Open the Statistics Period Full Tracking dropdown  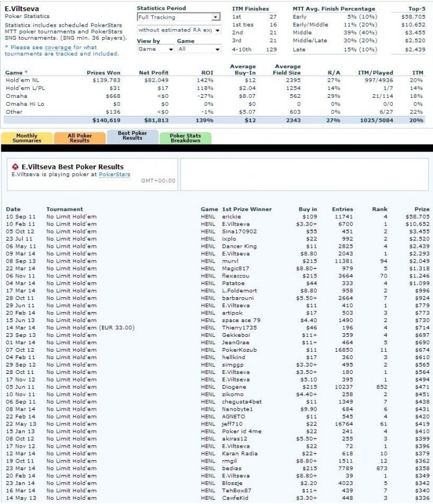(x=179, y=17)
